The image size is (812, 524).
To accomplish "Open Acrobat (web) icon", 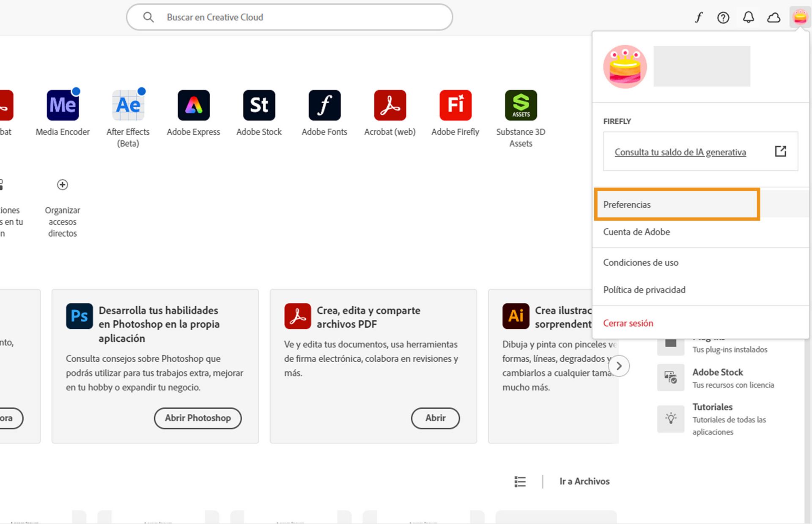I will [x=390, y=105].
